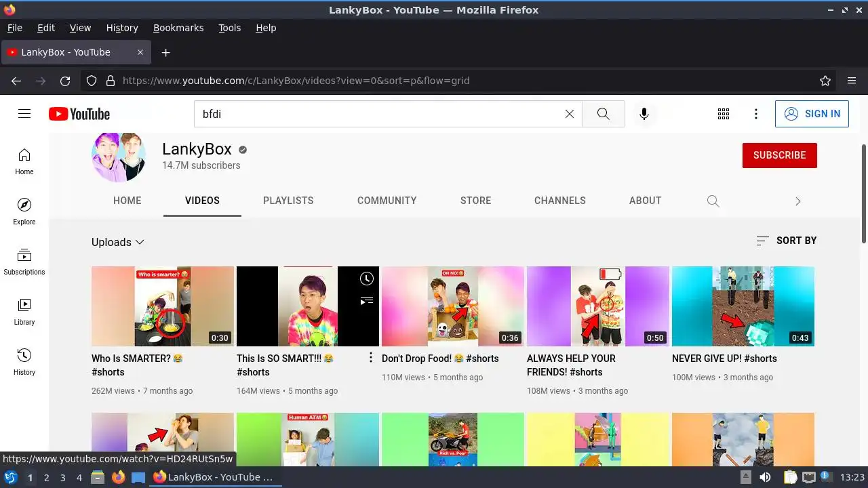Viewport: 868px width, 488px height.
Task: Click LankyBox - YouTube taskbar window button
Action: click(216, 477)
